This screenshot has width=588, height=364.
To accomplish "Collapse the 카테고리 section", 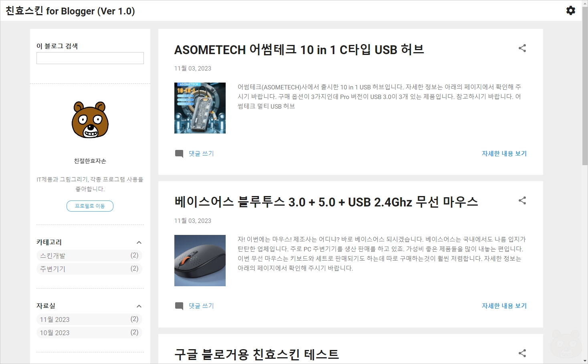I will click(139, 242).
